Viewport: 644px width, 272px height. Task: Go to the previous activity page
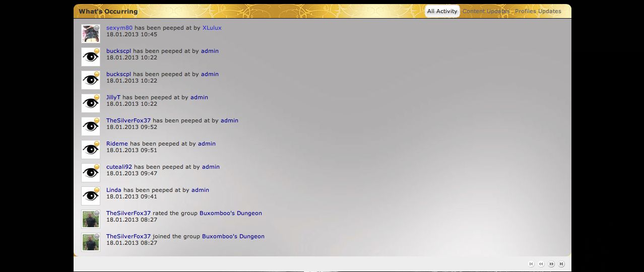[541, 264]
